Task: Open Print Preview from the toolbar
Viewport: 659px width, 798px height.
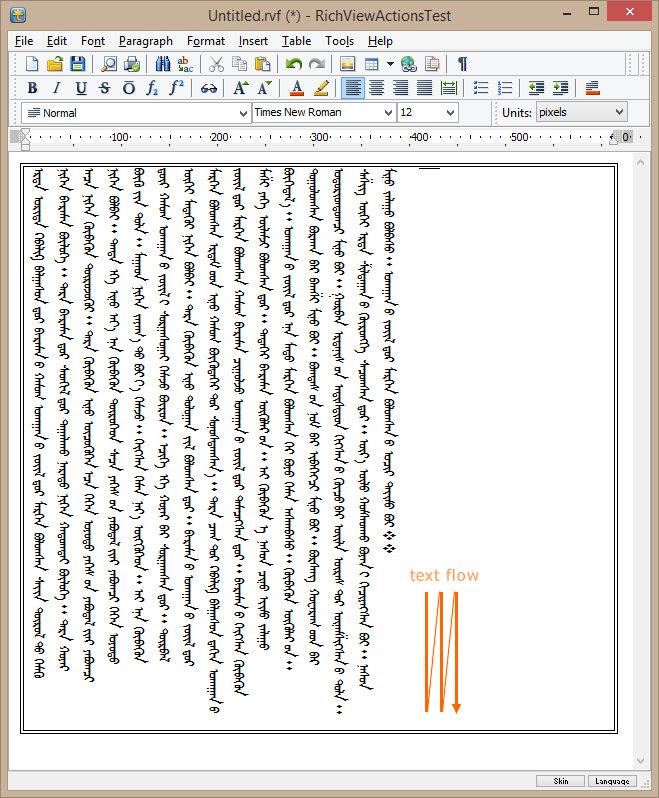Action: click(x=109, y=64)
